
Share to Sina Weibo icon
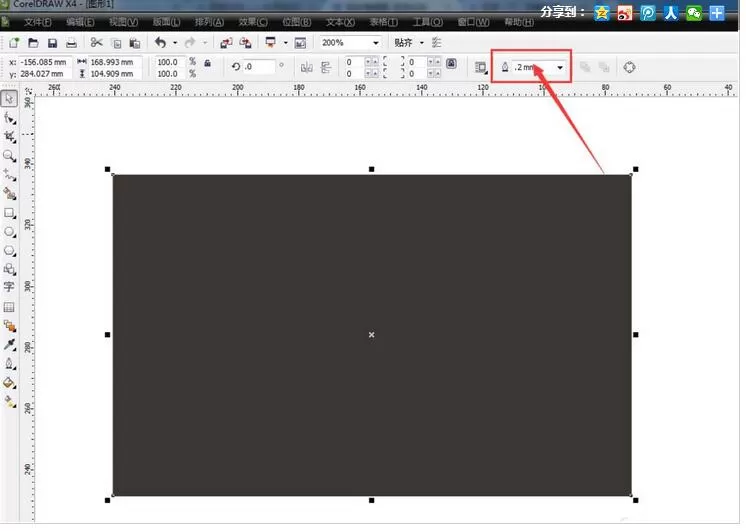click(x=625, y=12)
